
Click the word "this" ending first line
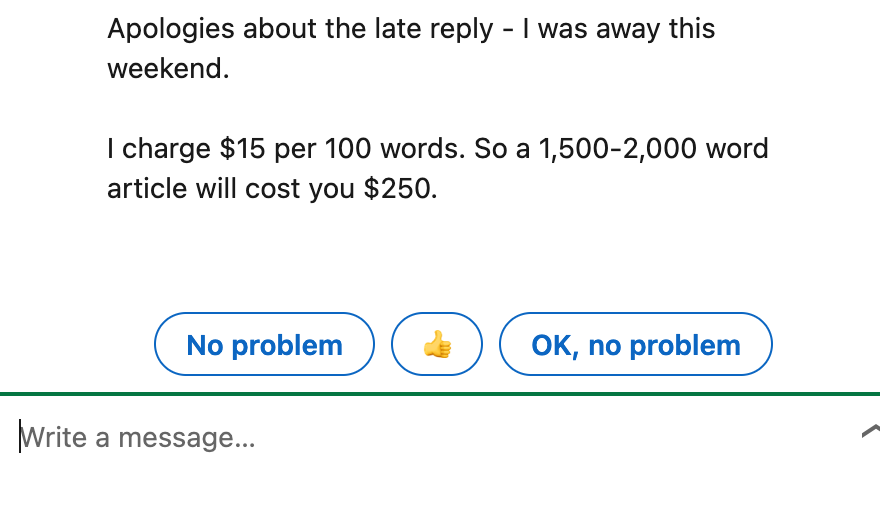tap(692, 29)
